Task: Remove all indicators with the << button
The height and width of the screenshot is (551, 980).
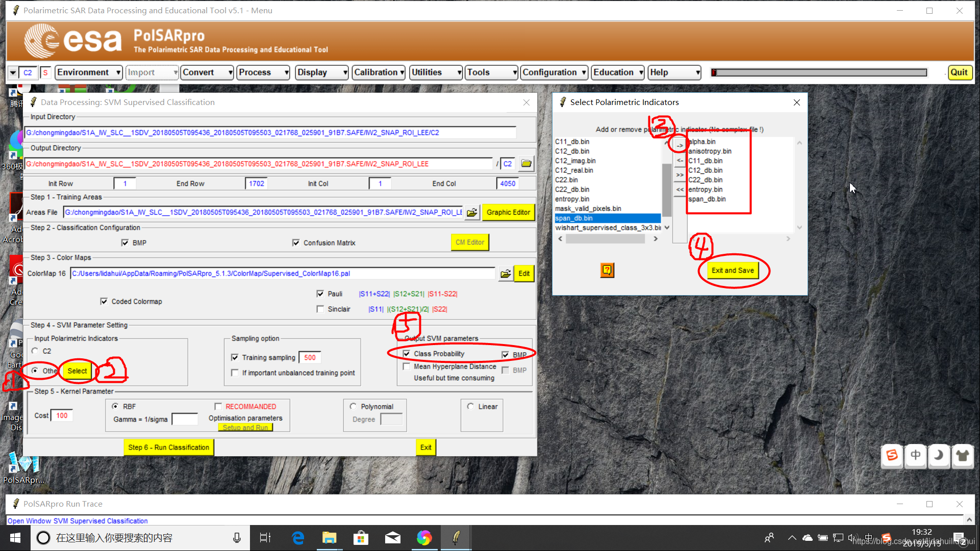Action: [680, 190]
